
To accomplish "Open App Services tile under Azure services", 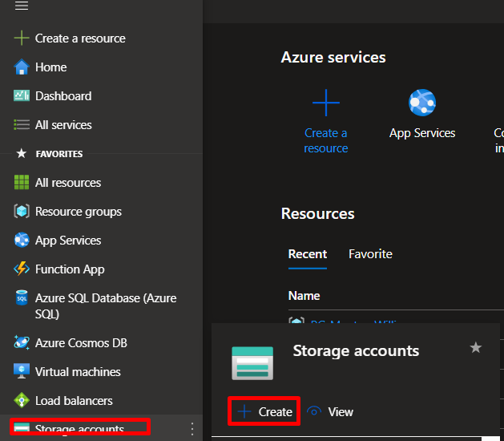I will pos(422,117).
